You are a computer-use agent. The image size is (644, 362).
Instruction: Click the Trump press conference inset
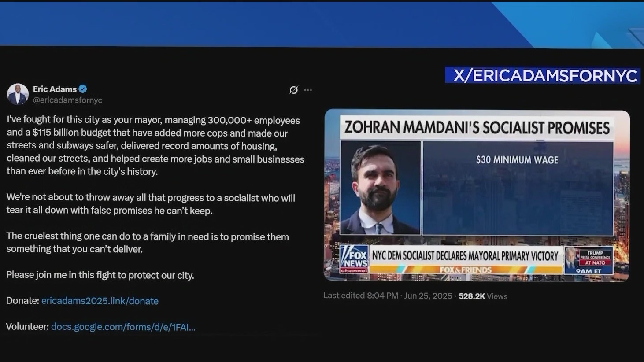pos(588,261)
